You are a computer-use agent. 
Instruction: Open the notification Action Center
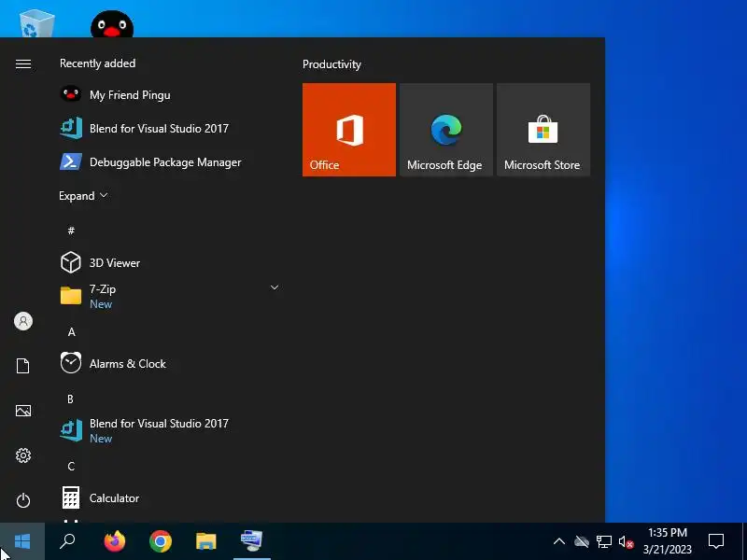716,541
